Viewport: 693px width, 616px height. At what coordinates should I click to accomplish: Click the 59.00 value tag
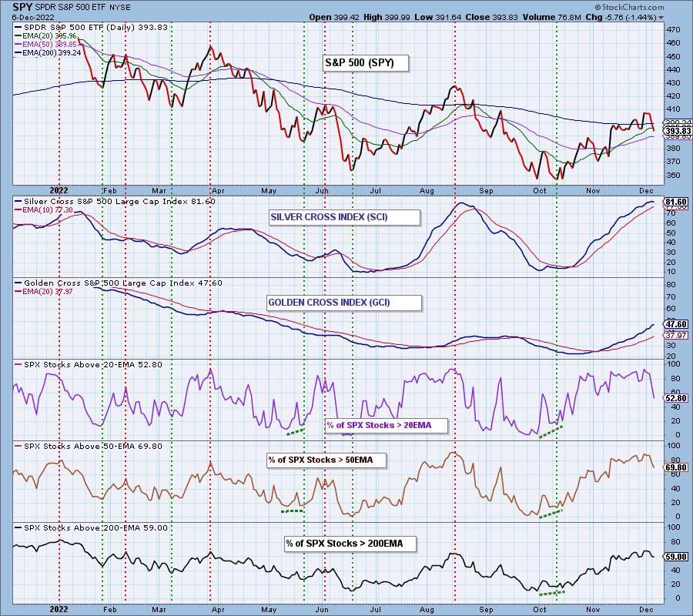click(676, 557)
